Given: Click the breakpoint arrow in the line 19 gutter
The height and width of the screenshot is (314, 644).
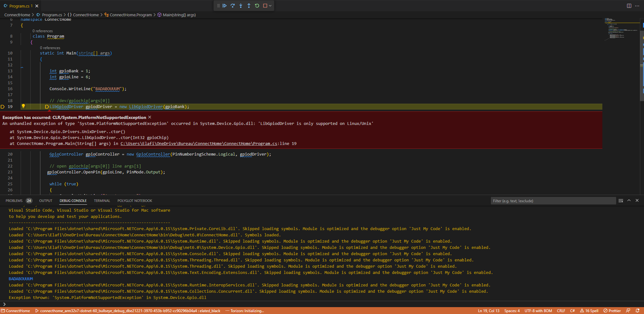Looking at the screenshot, I should click(x=3, y=107).
